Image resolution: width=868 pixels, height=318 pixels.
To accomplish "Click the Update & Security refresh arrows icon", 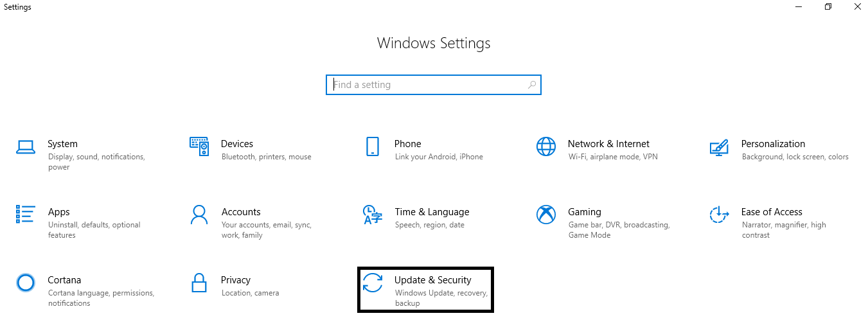I will (x=373, y=283).
